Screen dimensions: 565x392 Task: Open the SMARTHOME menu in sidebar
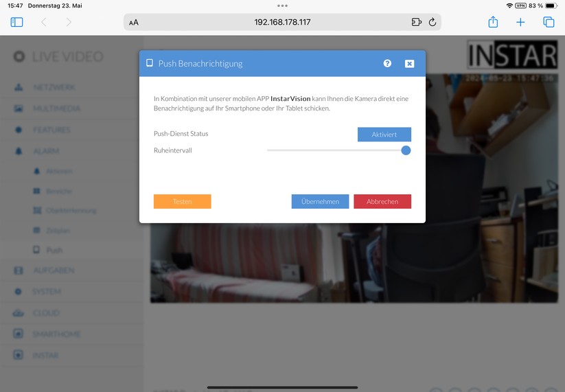pyautogui.click(x=72, y=334)
